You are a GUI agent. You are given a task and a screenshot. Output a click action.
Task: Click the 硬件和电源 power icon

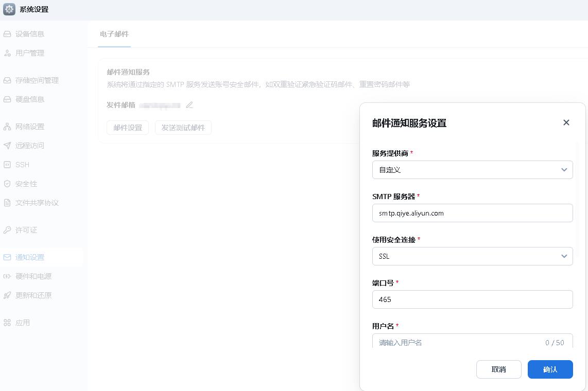[x=7, y=276]
